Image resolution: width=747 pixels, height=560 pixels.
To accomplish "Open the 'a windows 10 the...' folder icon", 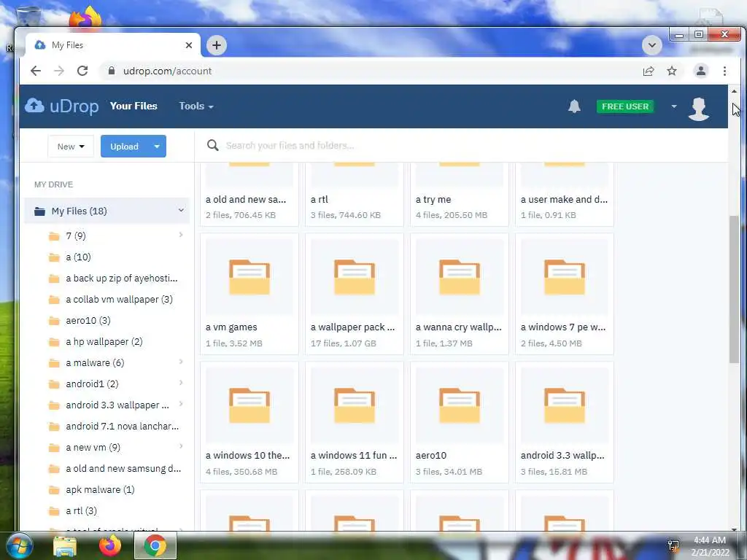I will [x=249, y=405].
